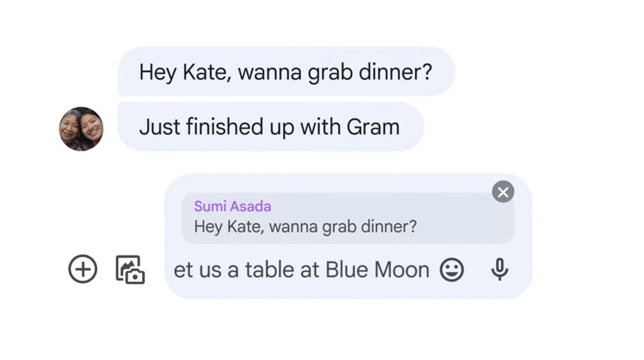Image resolution: width=644 pixels, height=360 pixels.
Task: Open Sumi Asada's profile photo
Action: tap(81, 129)
